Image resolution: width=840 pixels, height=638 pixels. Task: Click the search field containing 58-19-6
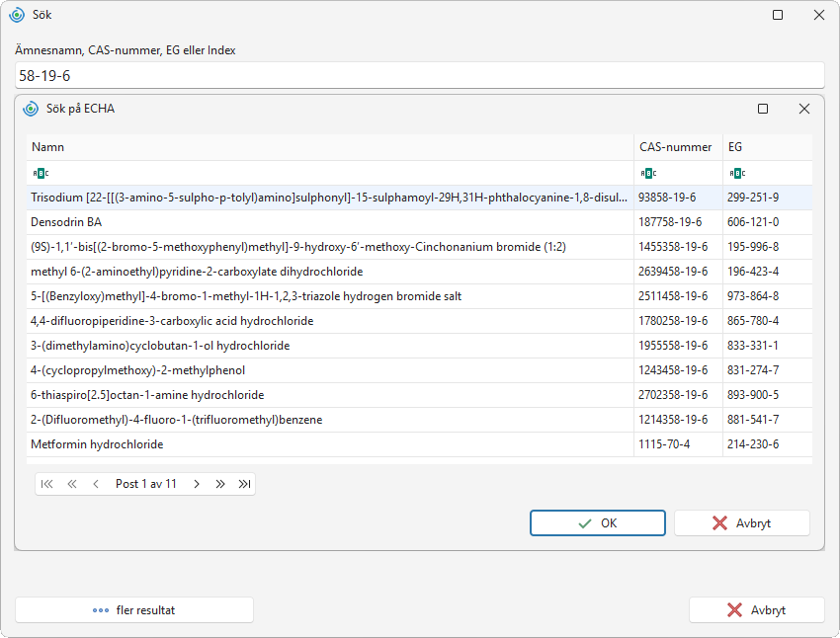(419, 75)
